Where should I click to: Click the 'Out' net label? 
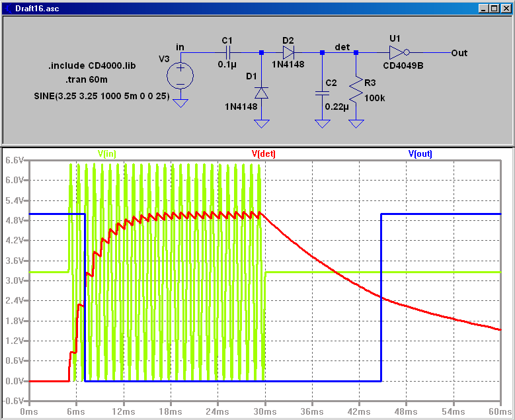click(459, 53)
